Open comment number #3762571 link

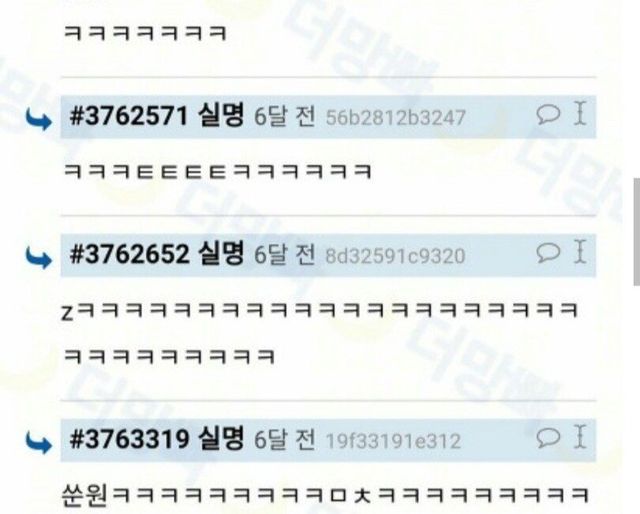pos(128,116)
